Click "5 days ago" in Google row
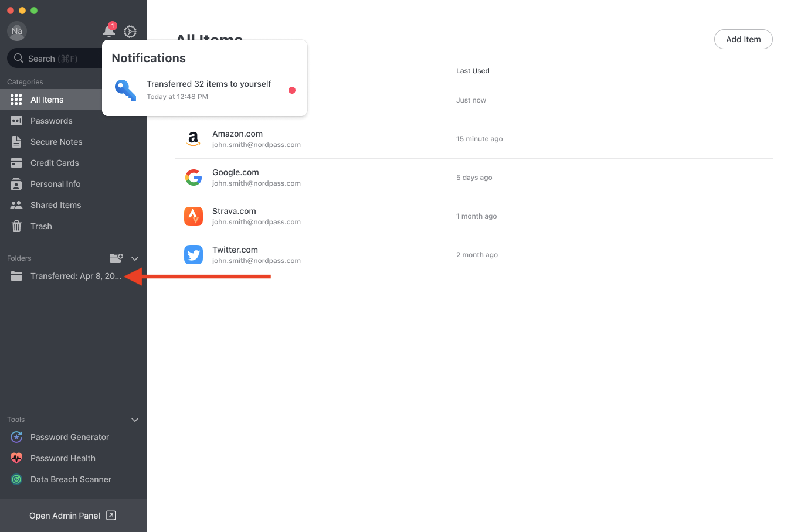Viewport: 801px width, 532px height. (474, 178)
